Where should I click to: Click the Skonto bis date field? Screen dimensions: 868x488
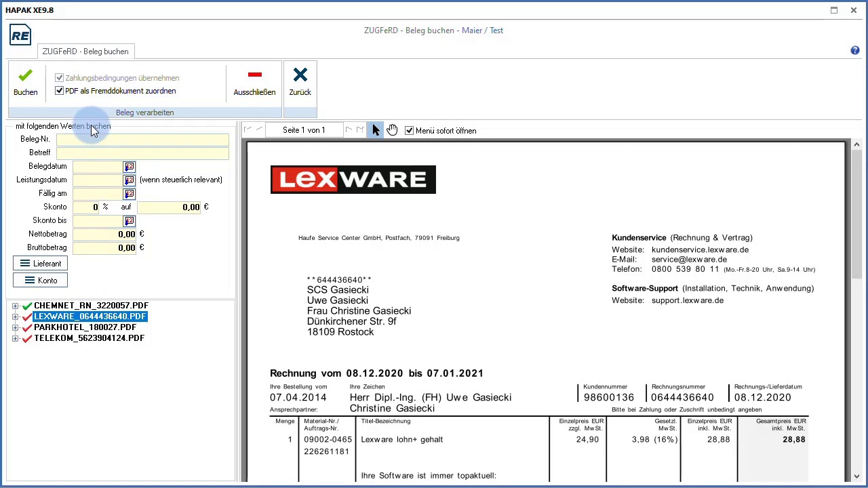pyautogui.click(x=98, y=221)
